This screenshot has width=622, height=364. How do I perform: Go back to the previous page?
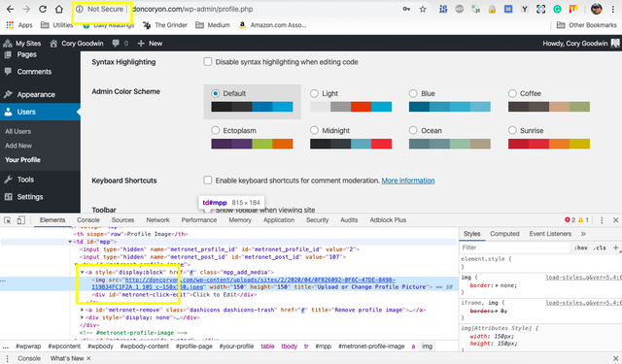pyautogui.click(x=10, y=9)
